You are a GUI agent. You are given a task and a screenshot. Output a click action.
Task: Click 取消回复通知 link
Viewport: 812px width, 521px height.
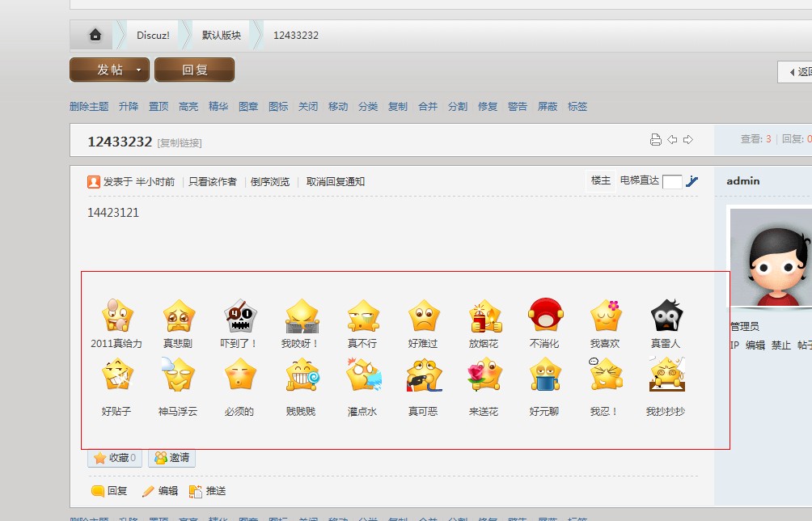(336, 182)
